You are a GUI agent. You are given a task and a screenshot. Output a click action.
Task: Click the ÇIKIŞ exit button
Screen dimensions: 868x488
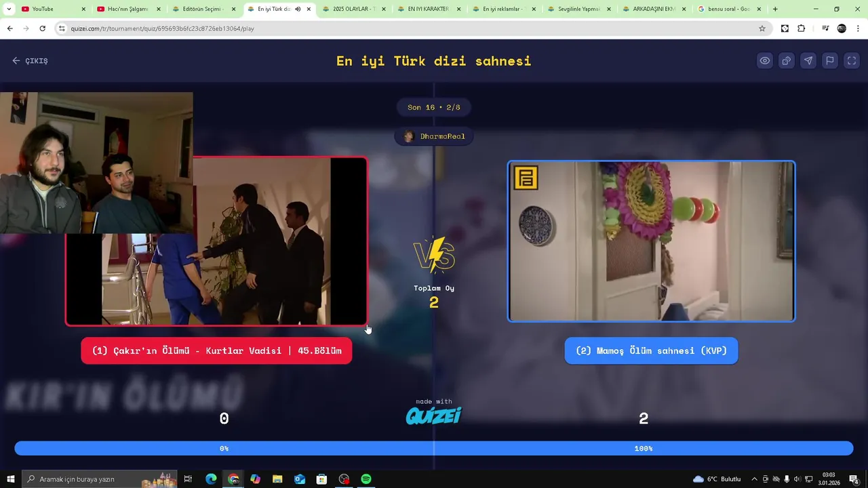30,61
